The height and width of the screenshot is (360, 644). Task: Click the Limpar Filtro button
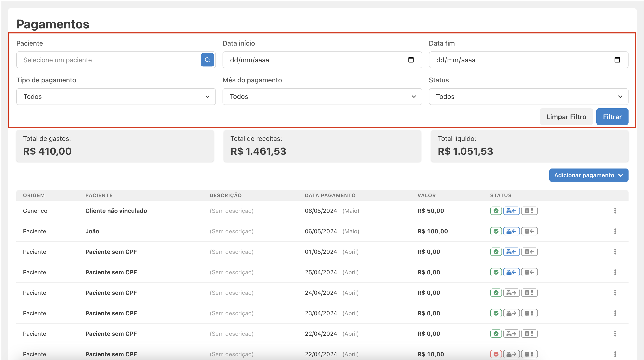coord(566,117)
